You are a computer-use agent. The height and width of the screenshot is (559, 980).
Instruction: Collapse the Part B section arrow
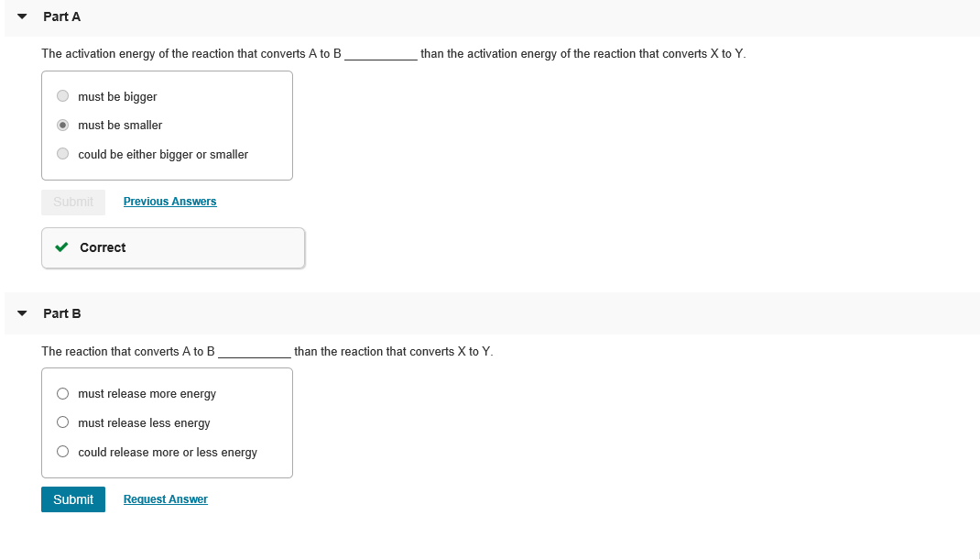point(22,313)
